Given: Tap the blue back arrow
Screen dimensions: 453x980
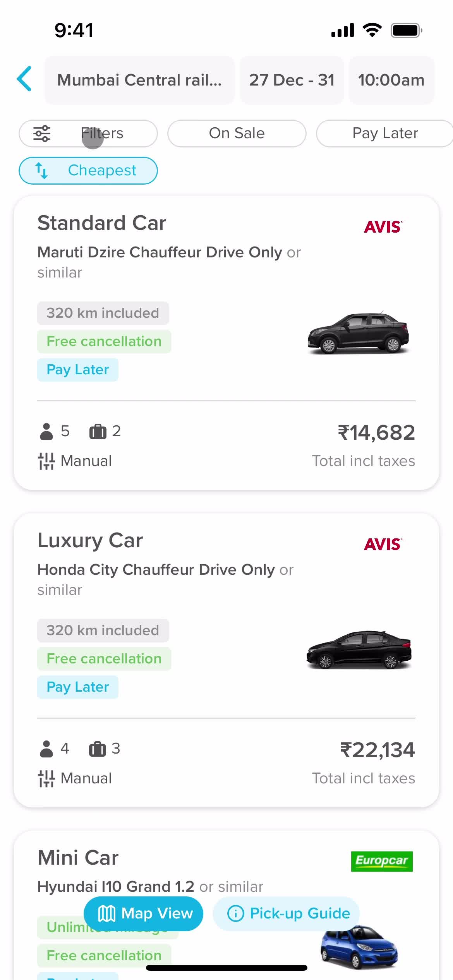Looking at the screenshot, I should point(24,79).
